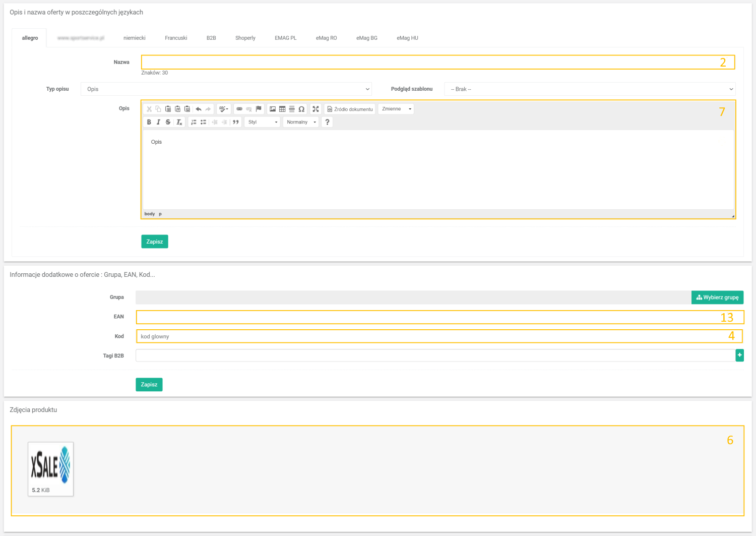The width and height of the screenshot is (756, 536).
Task: Insert a numbered list
Action: click(194, 122)
